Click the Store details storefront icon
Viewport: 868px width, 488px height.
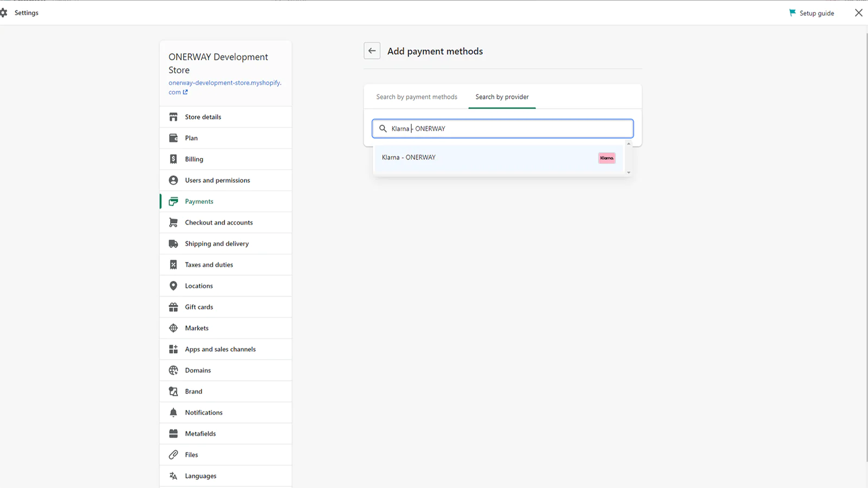(x=174, y=117)
